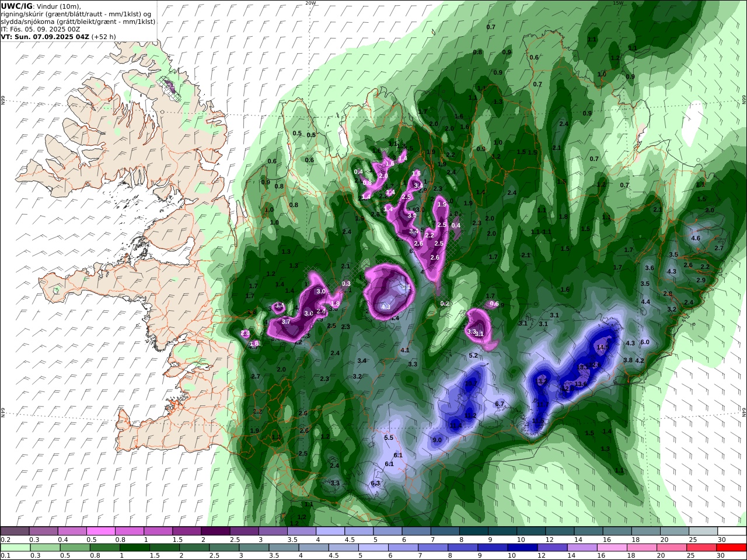Click the 6.3 value near the south coast

point(375,483)
